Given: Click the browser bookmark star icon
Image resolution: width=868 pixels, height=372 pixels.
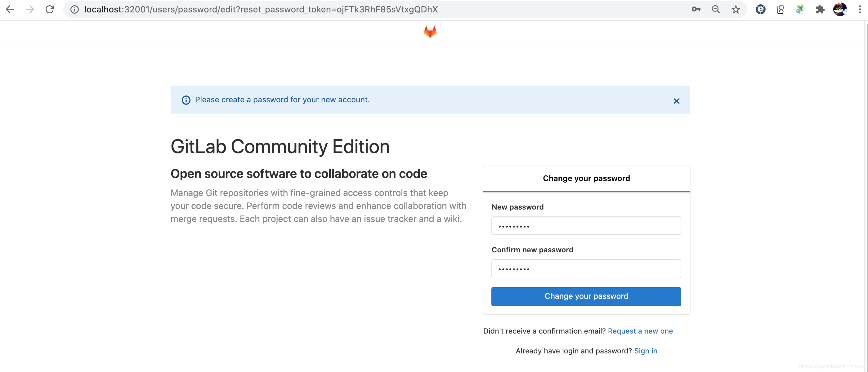Looking at the screenshot, I should (x=735, y=9).
